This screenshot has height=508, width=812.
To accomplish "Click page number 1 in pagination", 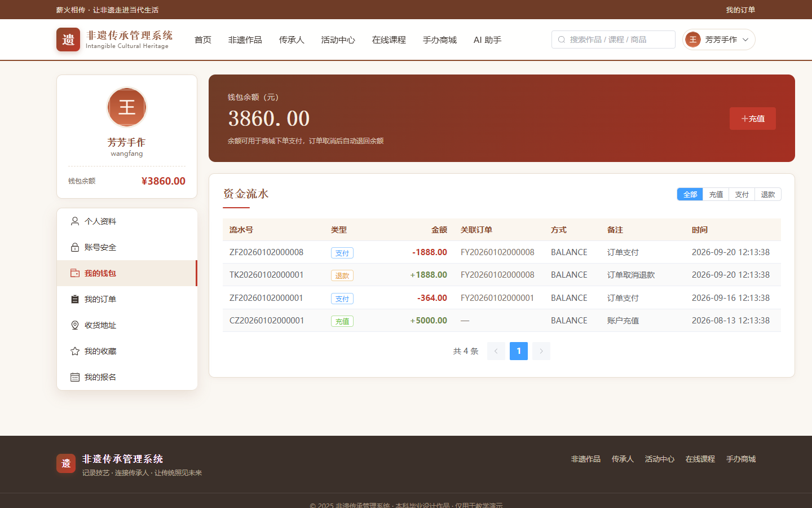I will click(x=519, y=351).
